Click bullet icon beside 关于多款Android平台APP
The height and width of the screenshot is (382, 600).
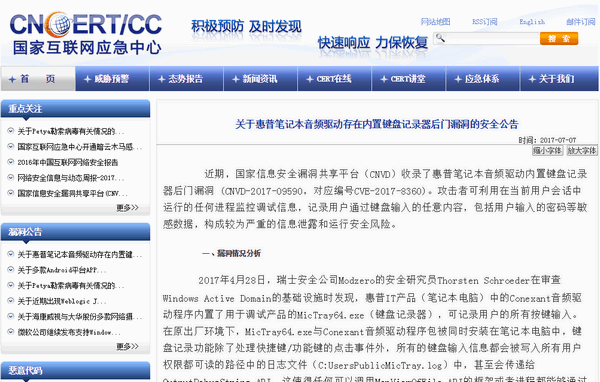pyautogui.click(x=11, y=270)
